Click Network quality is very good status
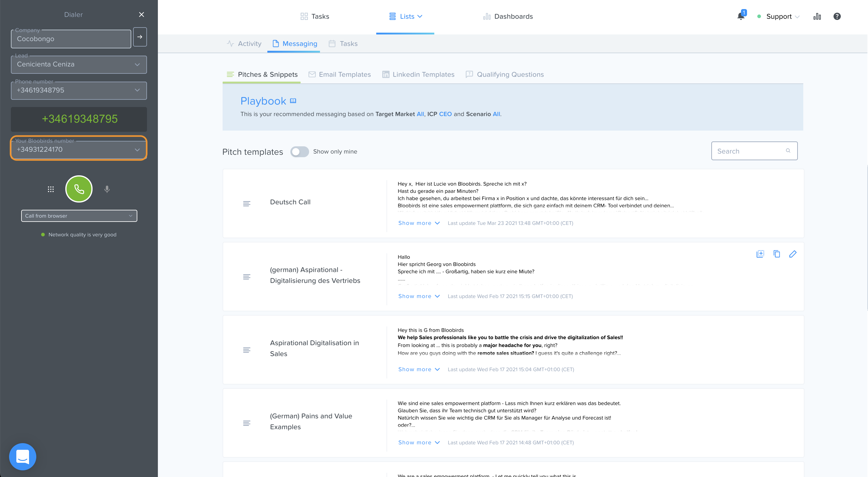 [x=79, y=235]
